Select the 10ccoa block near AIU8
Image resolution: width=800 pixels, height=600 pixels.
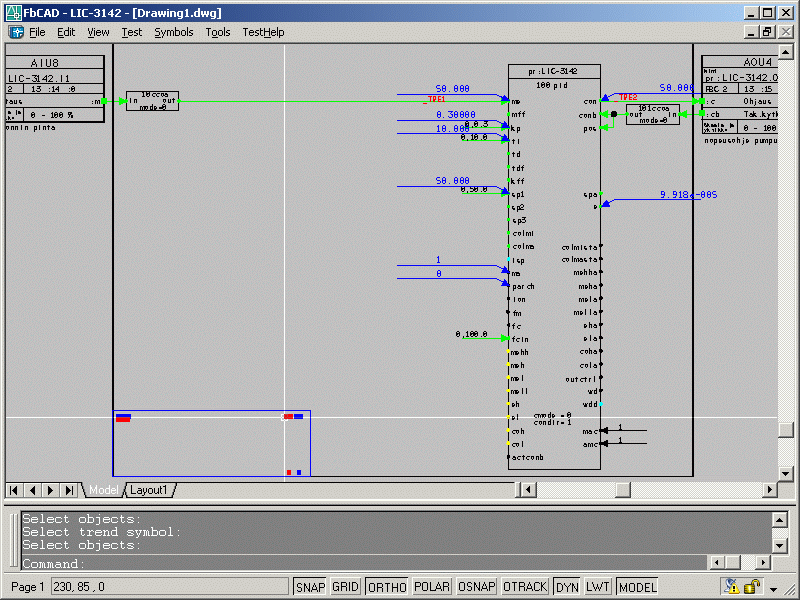(x=152, y=101)
